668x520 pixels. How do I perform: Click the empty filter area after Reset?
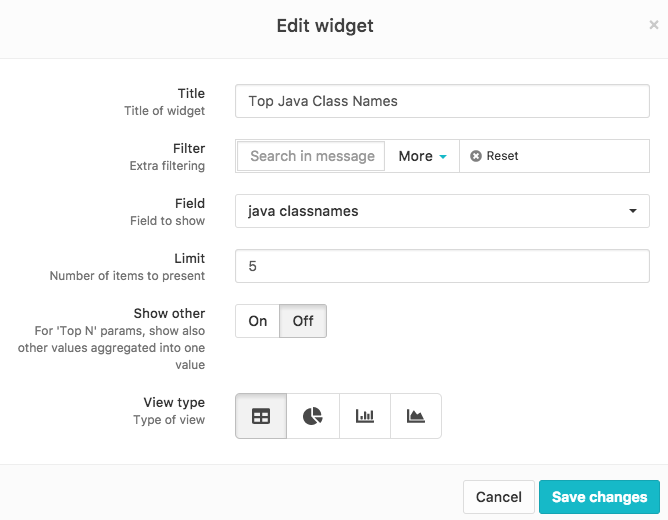[584, 156]
